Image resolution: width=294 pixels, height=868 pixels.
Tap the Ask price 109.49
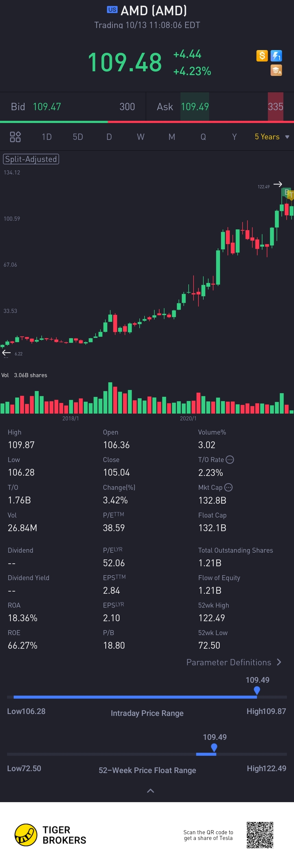(195, 107)
